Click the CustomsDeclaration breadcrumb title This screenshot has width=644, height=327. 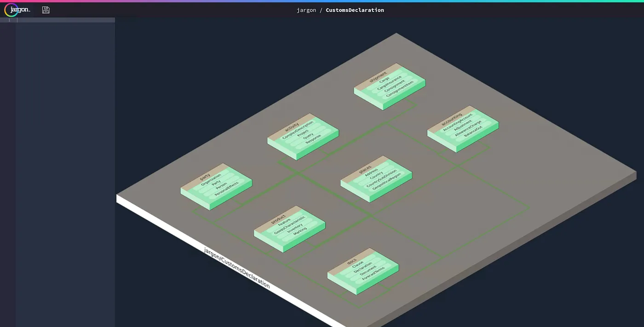354,10
